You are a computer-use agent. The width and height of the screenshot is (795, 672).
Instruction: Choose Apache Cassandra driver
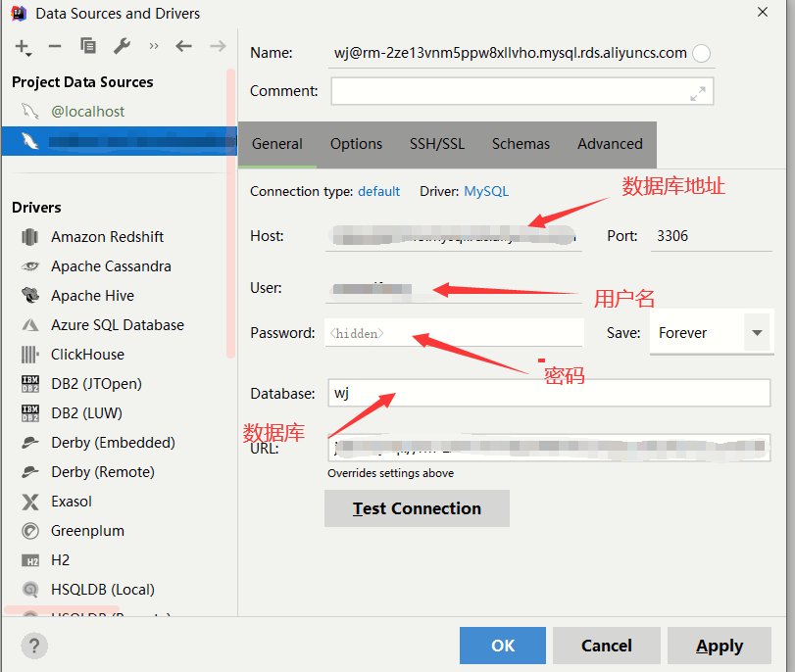click(111, 266)
